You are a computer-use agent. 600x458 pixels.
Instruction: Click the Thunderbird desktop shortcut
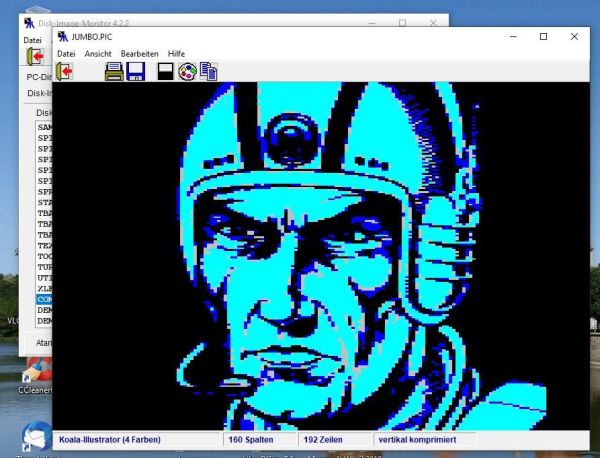[36, 439]
